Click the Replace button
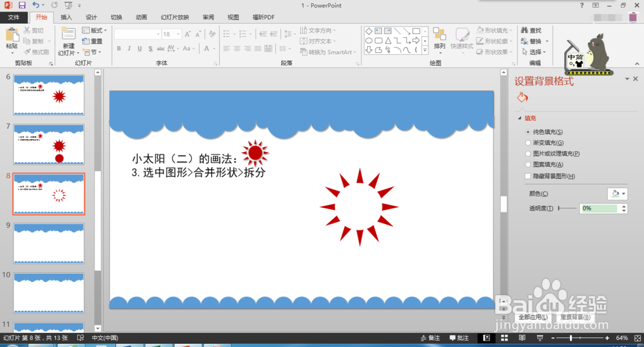 pos(532,41)
